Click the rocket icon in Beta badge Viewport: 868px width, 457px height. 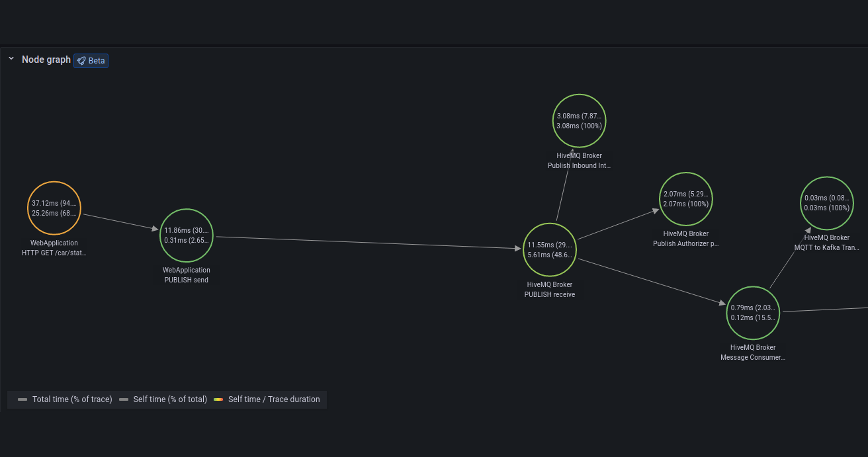tap(81, 60)
